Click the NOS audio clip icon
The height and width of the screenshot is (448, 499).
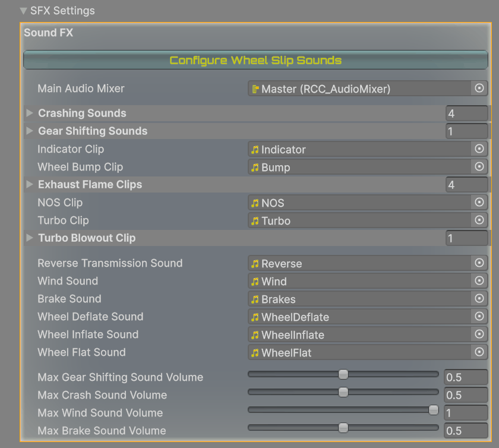pyautogui.click(x=255, y=203)
